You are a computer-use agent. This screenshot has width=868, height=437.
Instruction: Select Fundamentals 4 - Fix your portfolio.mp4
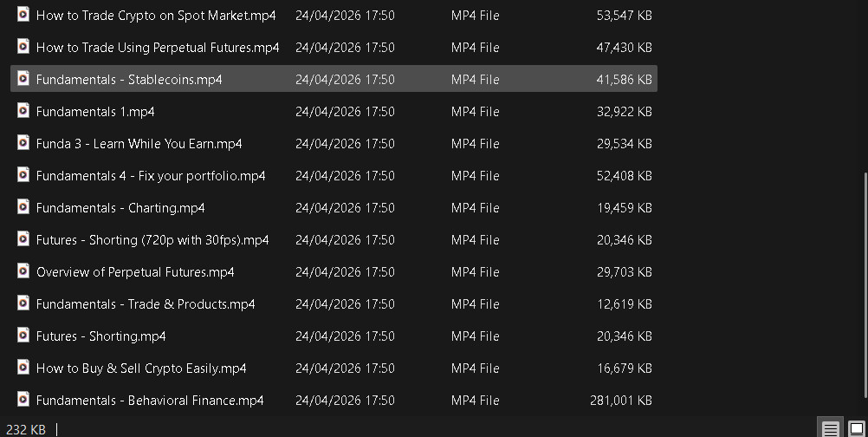pos(151,176)
